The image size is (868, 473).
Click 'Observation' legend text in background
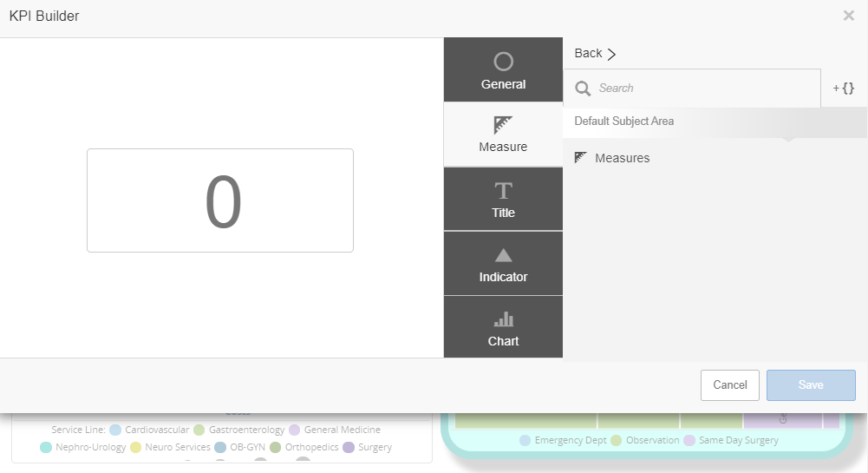click(652, 440)
